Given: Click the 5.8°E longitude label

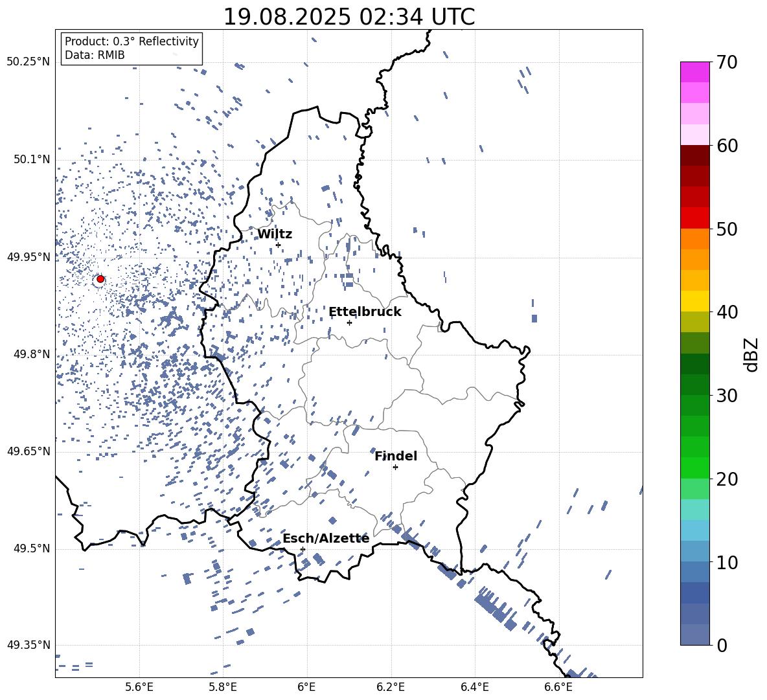Looking at the screenshot, I should pos(223,687).
